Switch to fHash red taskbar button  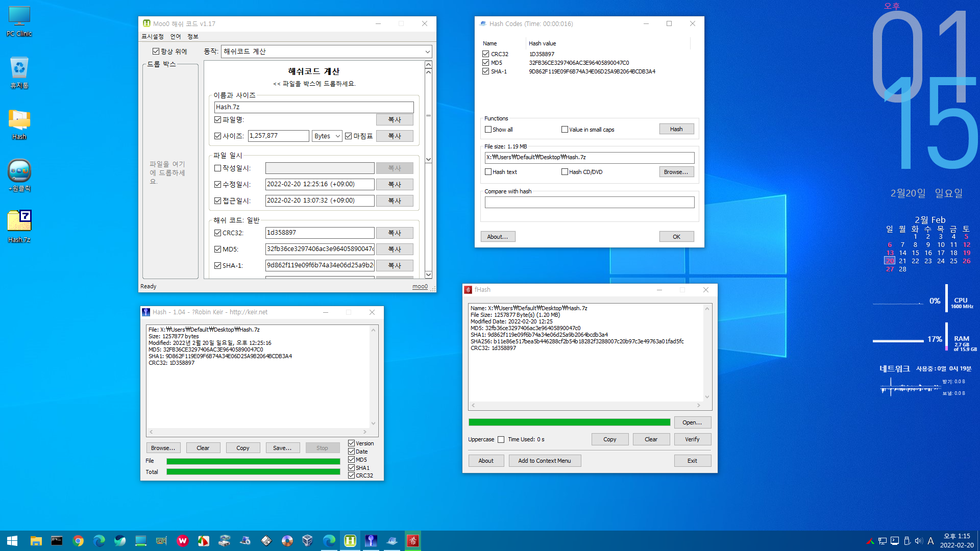tap(413, 541)
